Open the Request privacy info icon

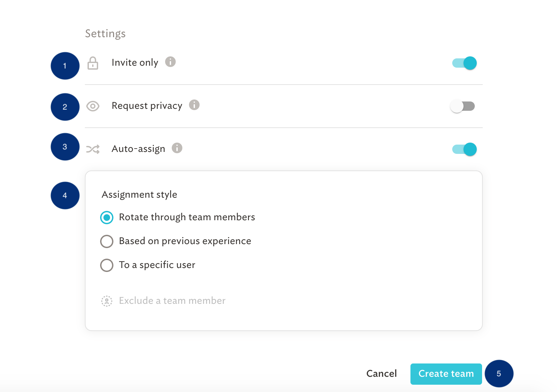(x=194, y=105)
